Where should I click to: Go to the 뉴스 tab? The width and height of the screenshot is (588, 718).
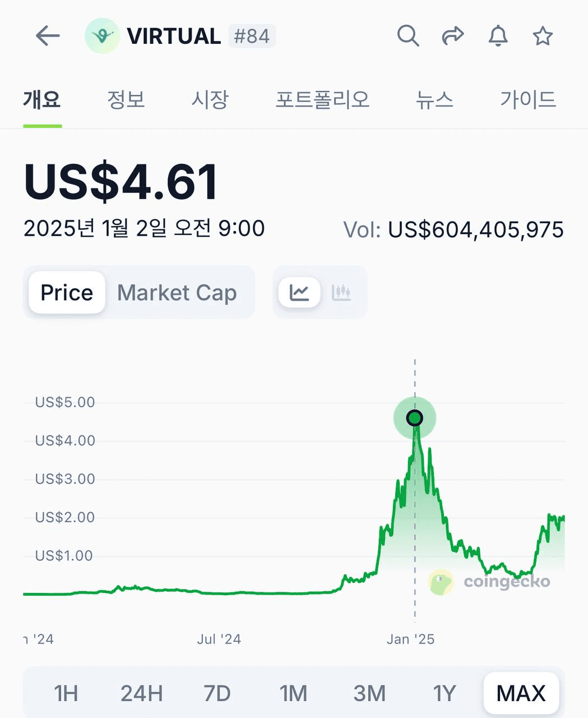click(434, 99)
